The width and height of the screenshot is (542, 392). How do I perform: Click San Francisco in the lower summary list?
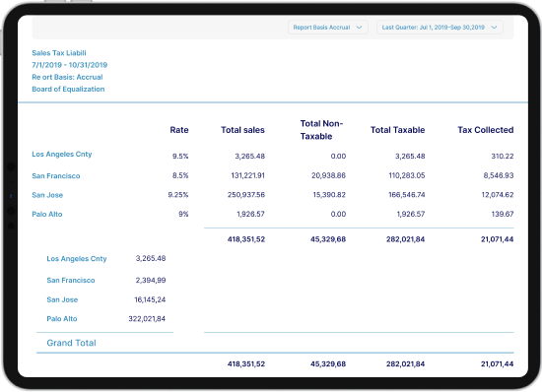tap(71, 280)
